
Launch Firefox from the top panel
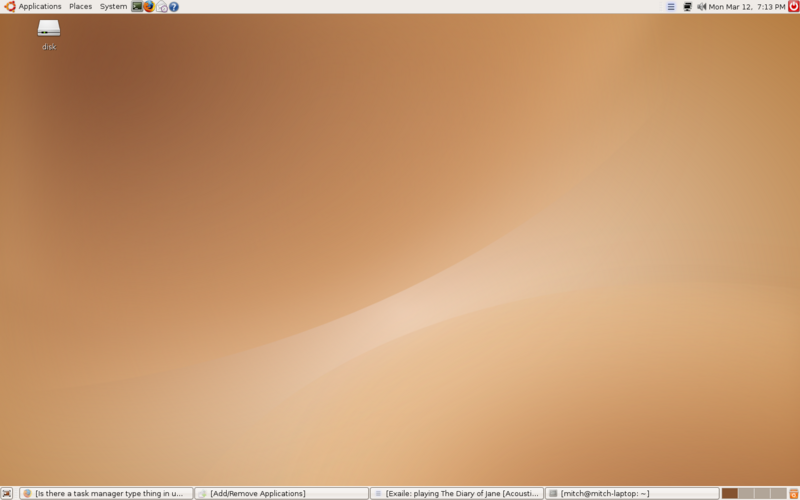coord(149,7)
